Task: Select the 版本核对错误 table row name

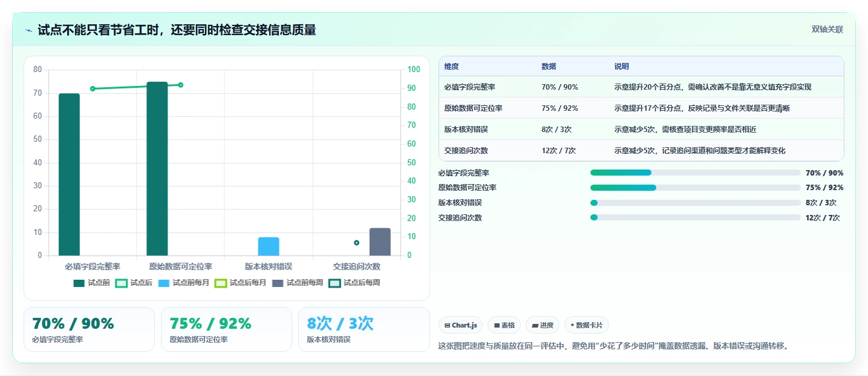Action: pyautogui.click(x=466, y=130)
